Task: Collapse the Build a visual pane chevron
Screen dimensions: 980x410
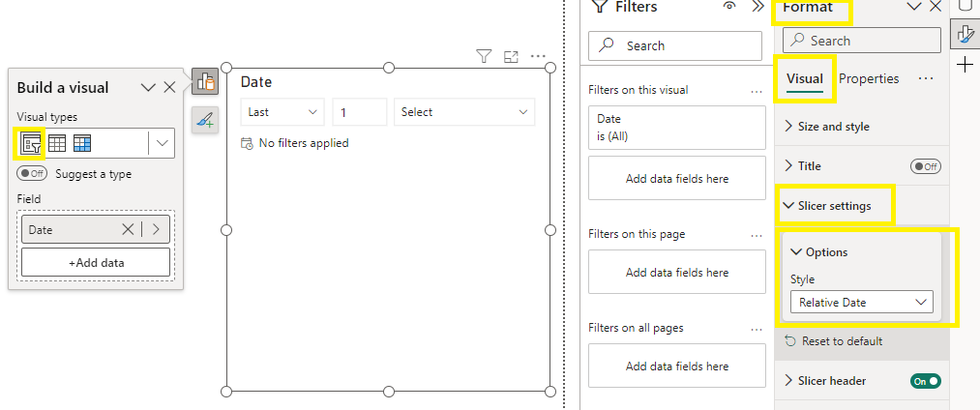Action: tap(148, 87)
